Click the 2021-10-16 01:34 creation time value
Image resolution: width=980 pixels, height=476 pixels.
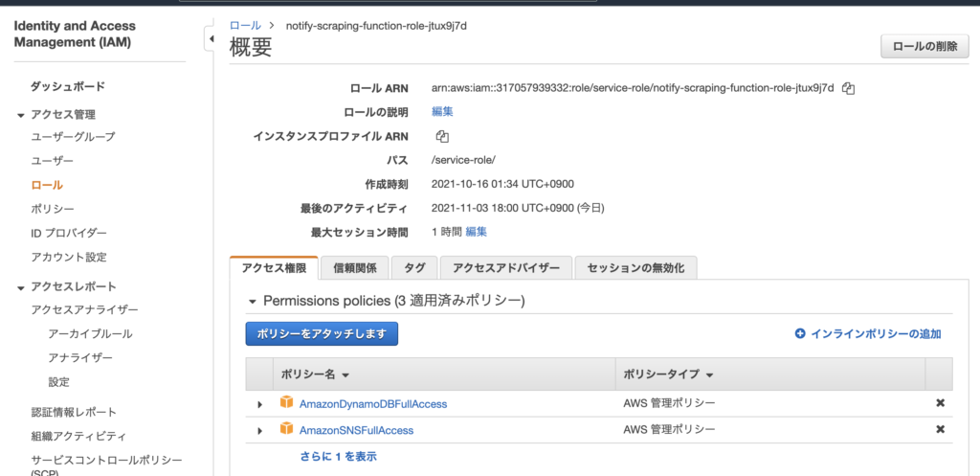[502, 184]
